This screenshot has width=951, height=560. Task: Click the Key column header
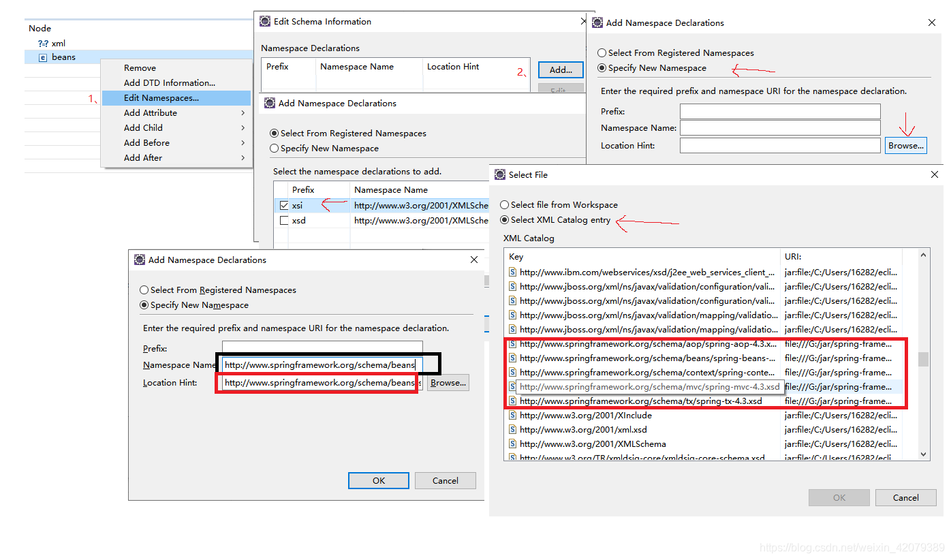tap(642, 257)
